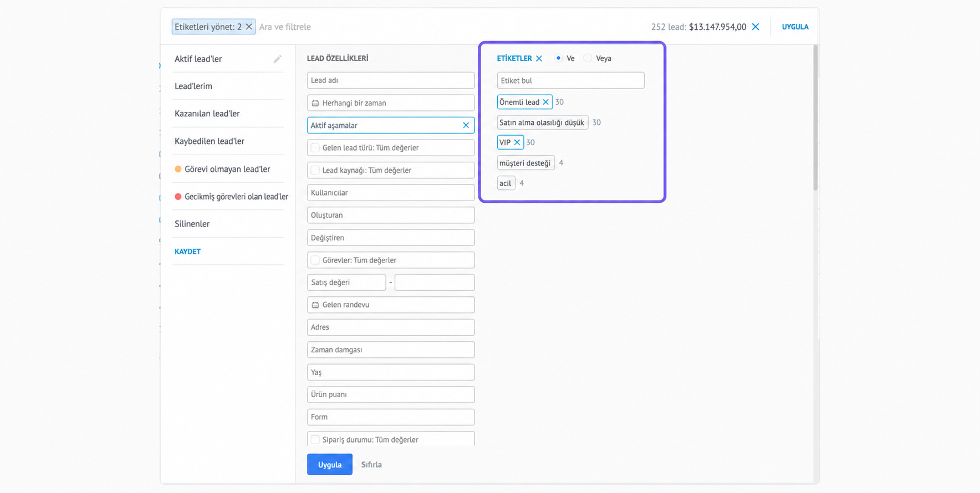
Task: Select the Kazanılan lead'ler preset
Action: point(207,114)
